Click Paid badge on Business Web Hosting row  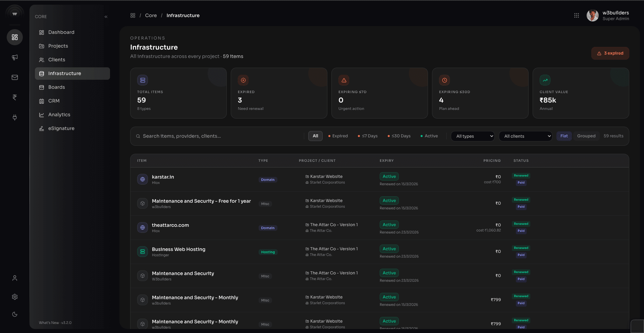[521, 255]
